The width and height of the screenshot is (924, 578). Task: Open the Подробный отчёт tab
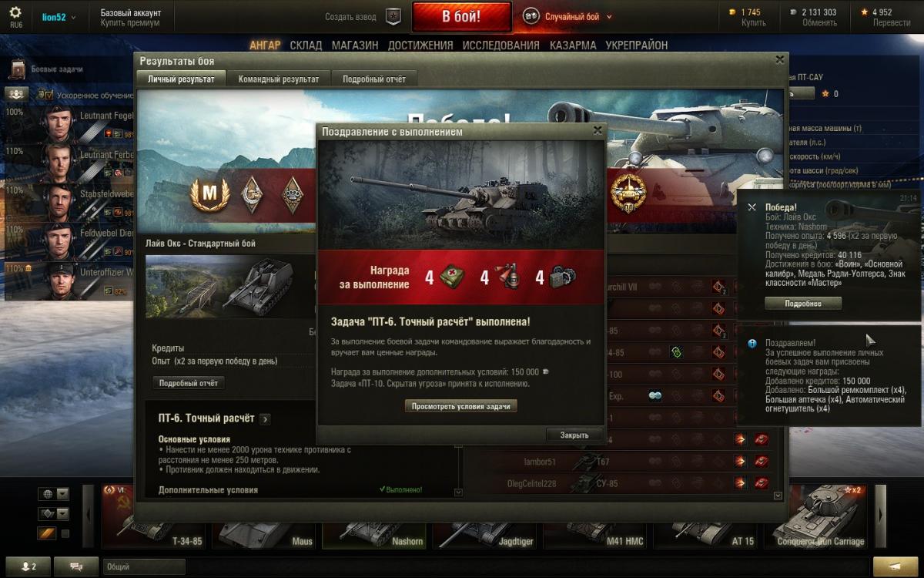tap(374, 79)
